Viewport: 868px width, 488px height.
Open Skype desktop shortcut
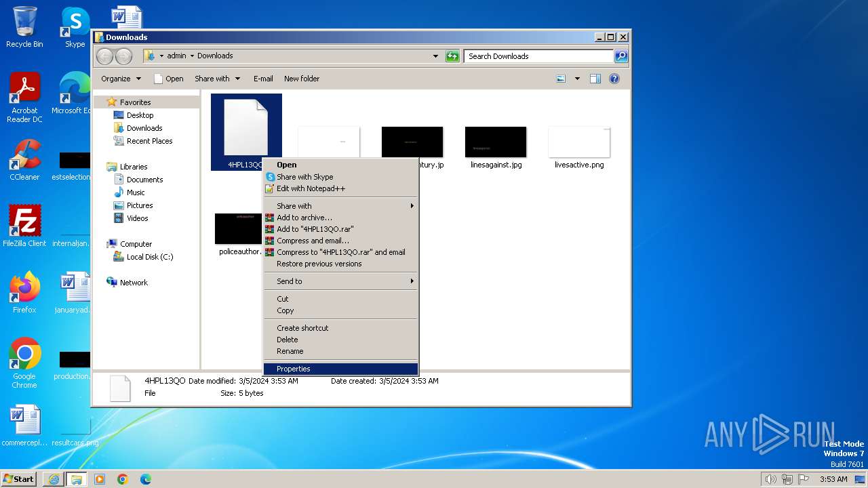point(75,27)
